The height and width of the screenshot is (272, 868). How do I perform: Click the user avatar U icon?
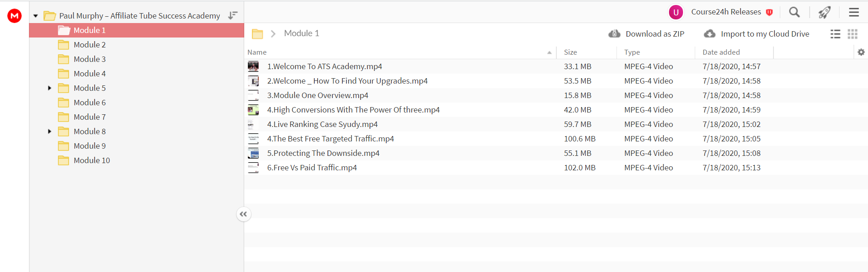point(676,12)
